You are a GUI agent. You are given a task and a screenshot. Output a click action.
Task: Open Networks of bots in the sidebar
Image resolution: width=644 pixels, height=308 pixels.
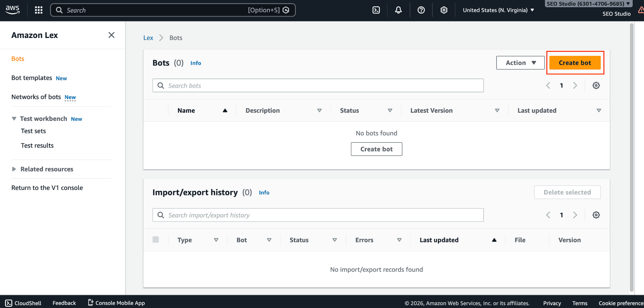point(36,97)
